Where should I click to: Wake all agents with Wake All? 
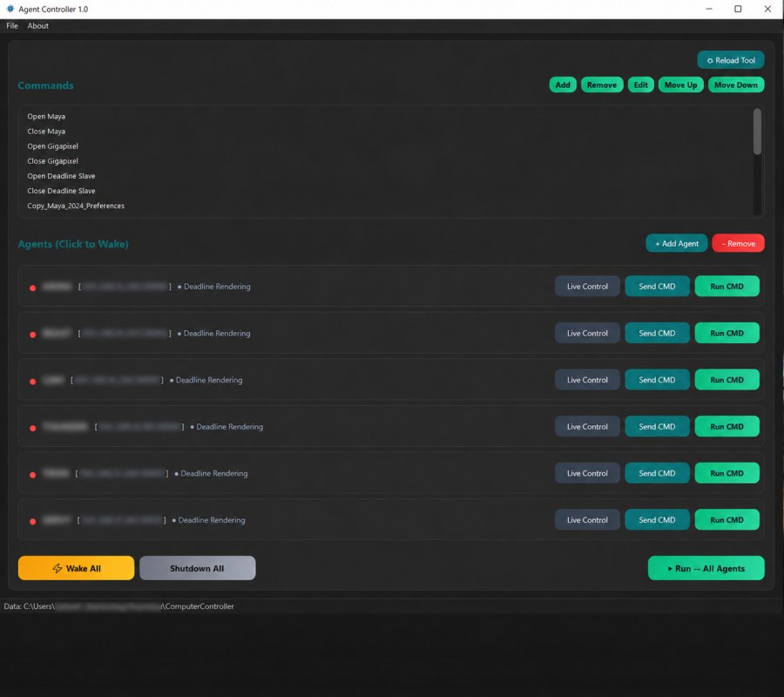click(76, 568)
